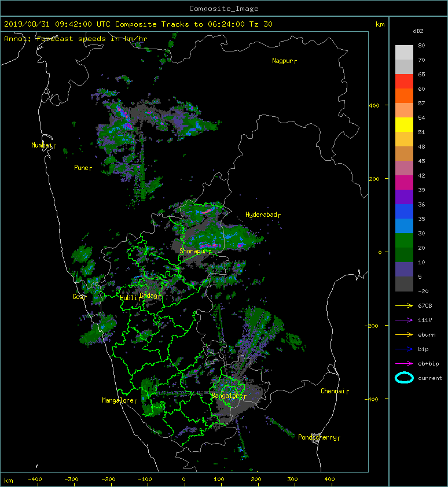
Task: Select the Mangalore city label
Action: (x=118, y=400)
